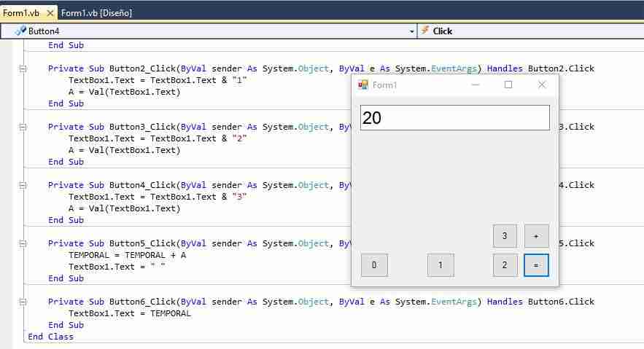Collapse the Button2_Click sub outline
Image resolution: width=644 pixels, height=349 pixels.
pyautogui.click(x=23, y=68)
